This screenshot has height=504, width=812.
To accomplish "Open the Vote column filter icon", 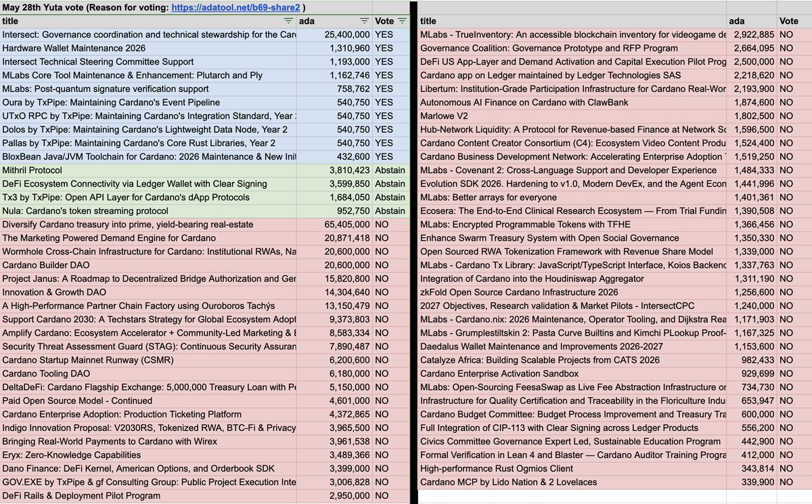I will (x=402, y=21).
